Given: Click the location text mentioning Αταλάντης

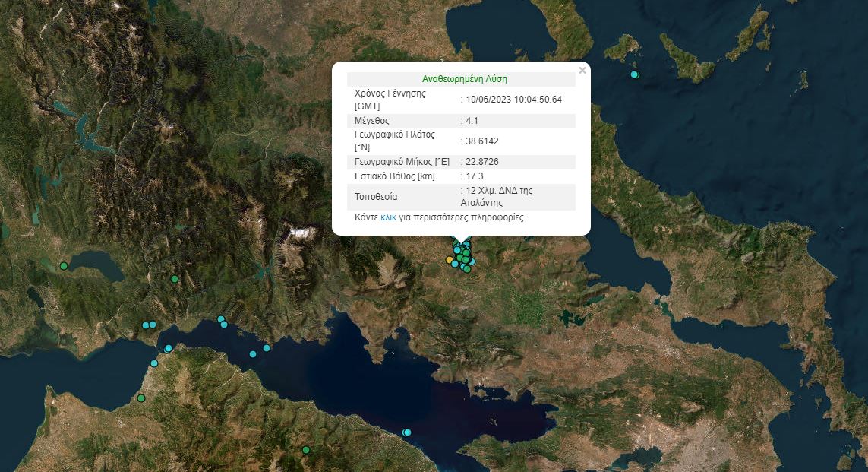Looking at the screenshot, I should pos(497,197).
